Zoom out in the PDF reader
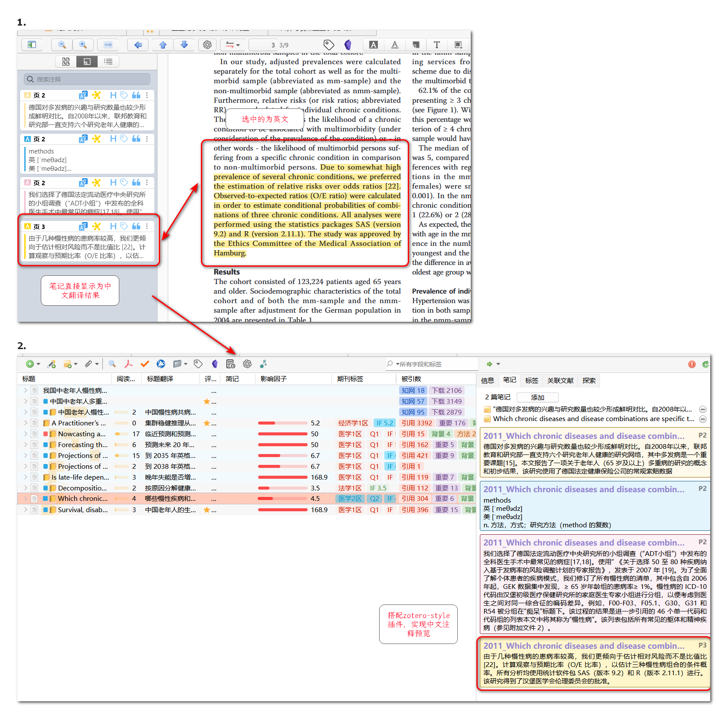Screen dimensions: 728x719 [x=62, y=45]
